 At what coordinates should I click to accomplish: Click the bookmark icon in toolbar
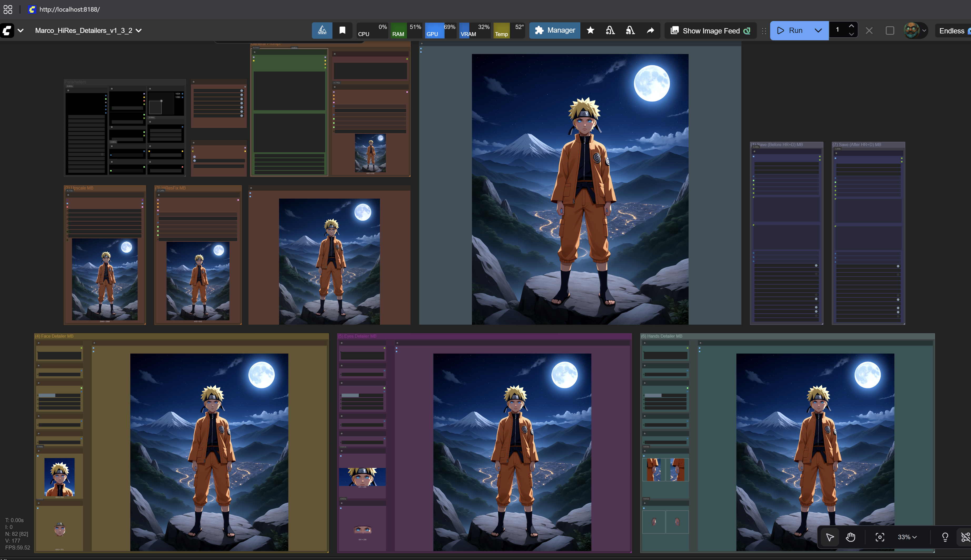[x=342, y=30]
